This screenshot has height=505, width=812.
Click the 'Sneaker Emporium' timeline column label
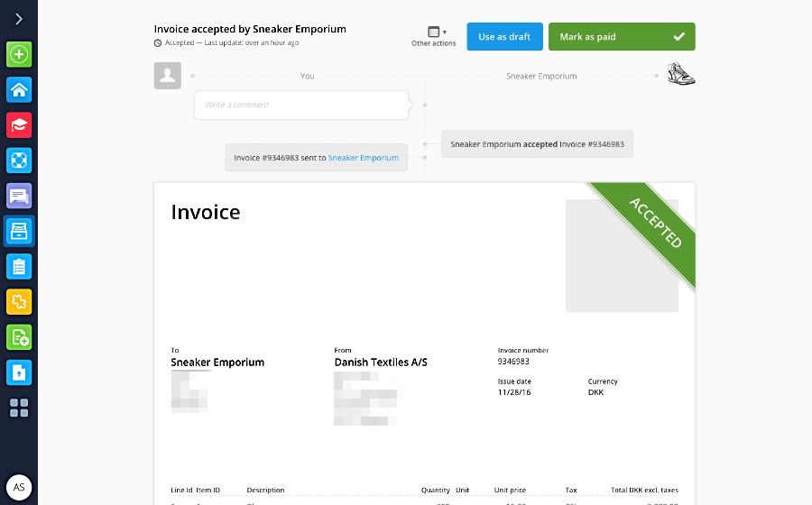coord(541,76)
